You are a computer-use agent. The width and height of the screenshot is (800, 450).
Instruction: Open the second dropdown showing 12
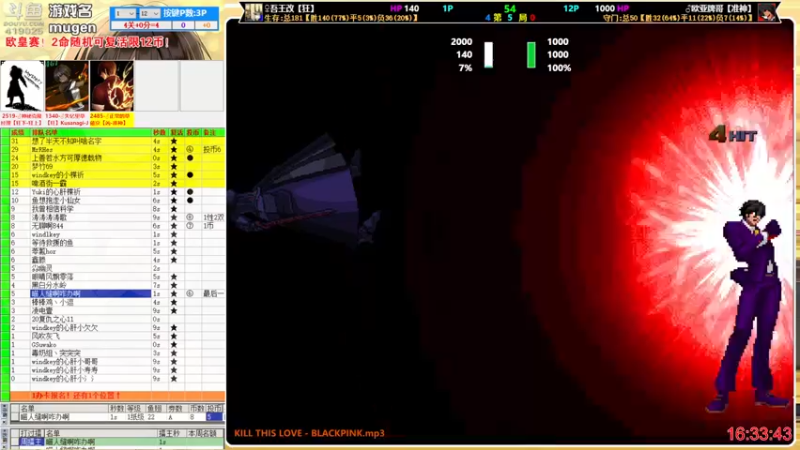point(149,13)
